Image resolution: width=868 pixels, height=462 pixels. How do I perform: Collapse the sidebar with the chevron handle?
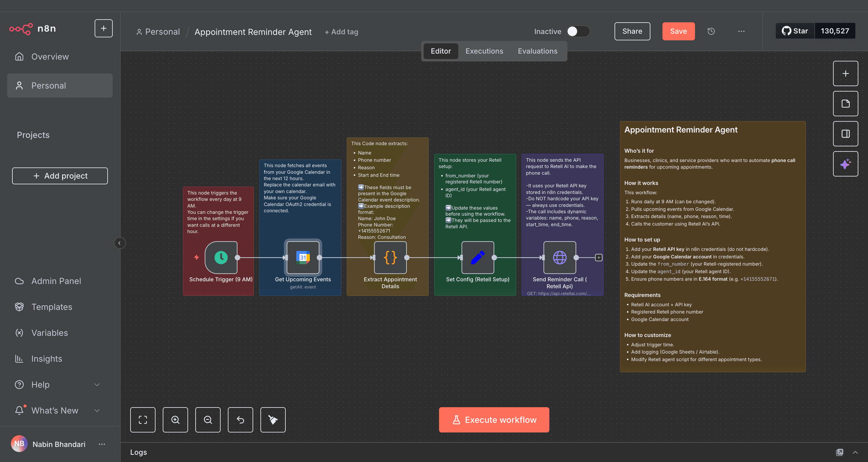(119, 243)
